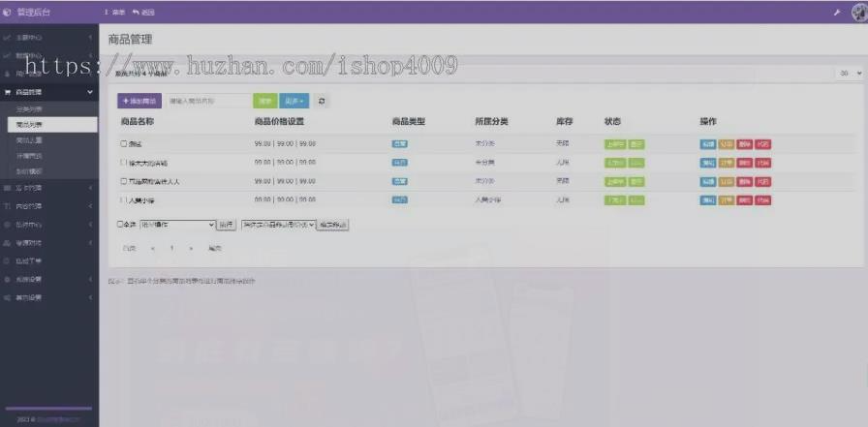Click the menu item left of back arrow
This screenshot has height=427, width=868.
114,13
